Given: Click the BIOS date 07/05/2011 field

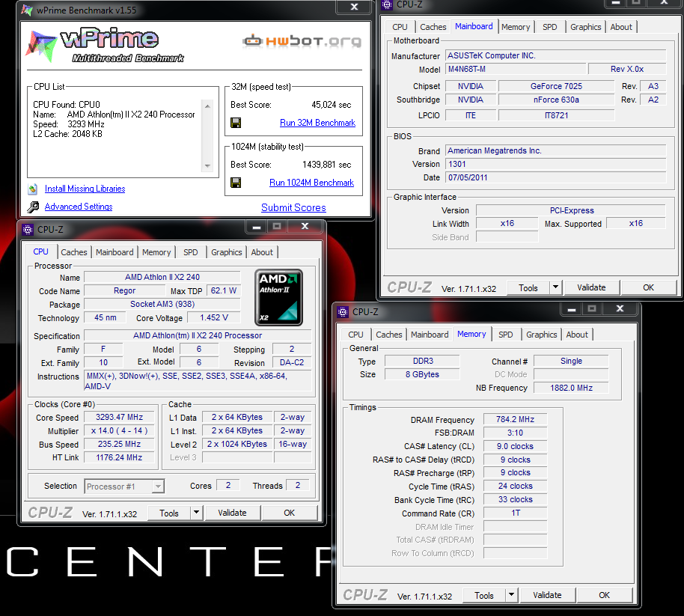Looking at the screenshot, I should tap(556, 177).
